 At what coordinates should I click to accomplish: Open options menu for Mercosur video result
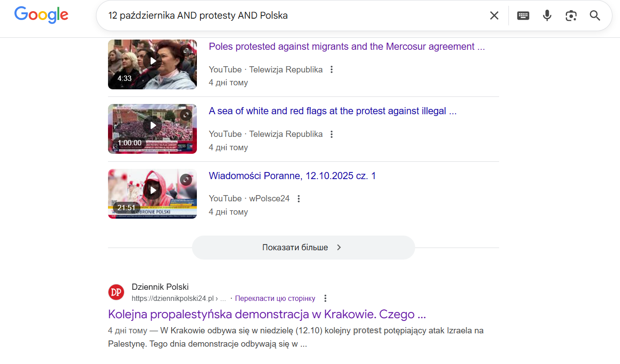pos(331,70)
